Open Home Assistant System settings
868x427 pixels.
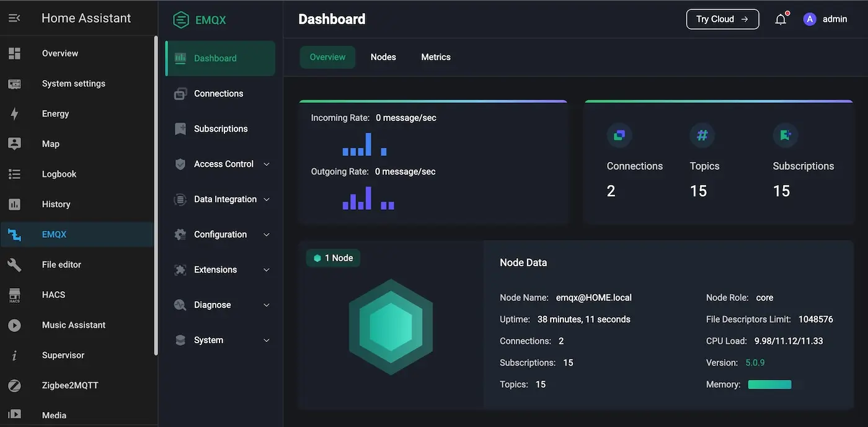(77, 84)
